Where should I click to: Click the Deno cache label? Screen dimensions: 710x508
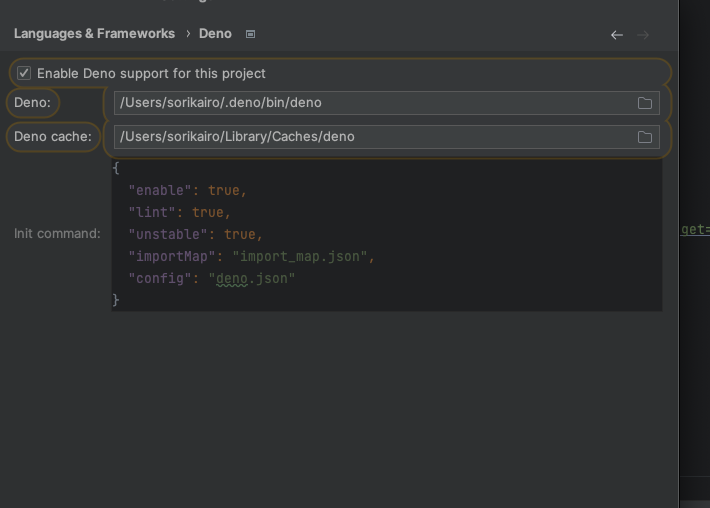coord(53,137)
